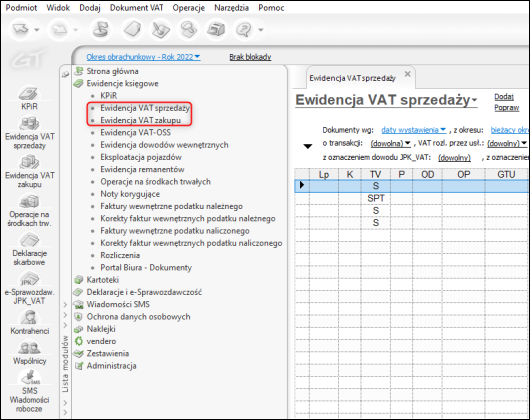Open the Dokument VAT menu
This screenshot has height=420, width=530.
137,8
